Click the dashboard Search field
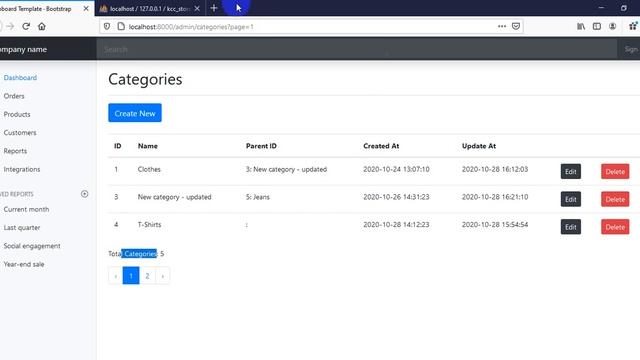 pos(356,49)
